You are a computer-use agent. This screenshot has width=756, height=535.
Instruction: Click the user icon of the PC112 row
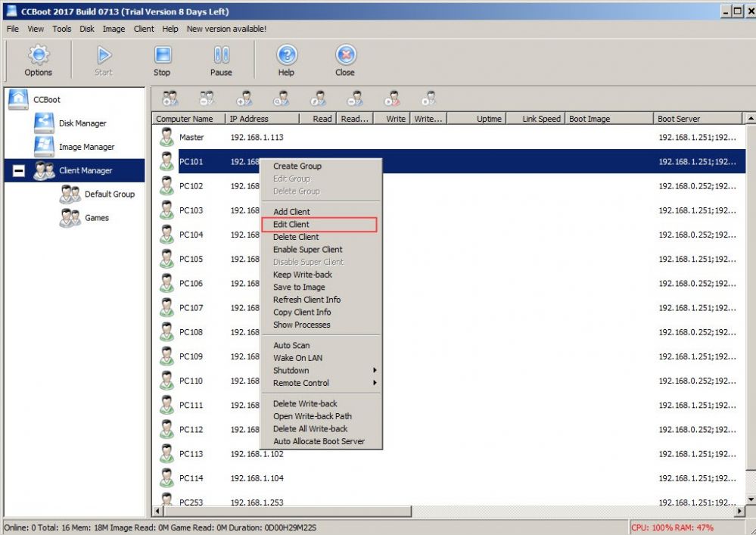[x=166, y=430]
